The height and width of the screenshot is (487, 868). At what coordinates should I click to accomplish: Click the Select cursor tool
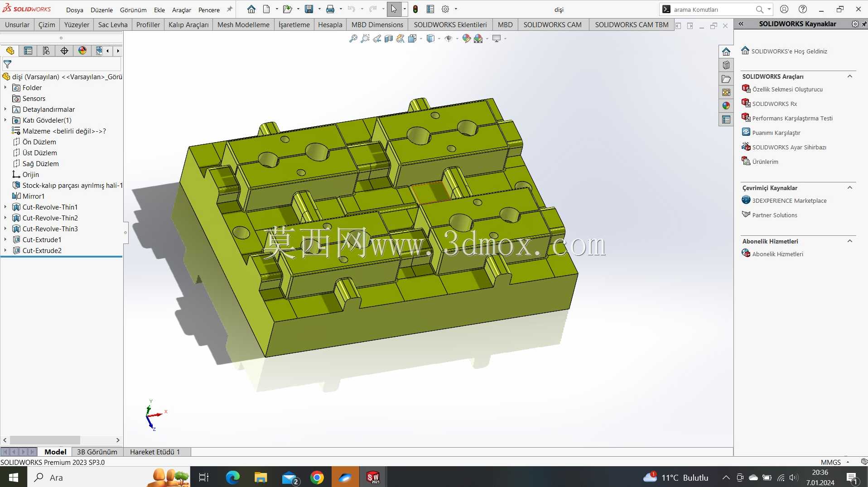click(x=394, y=9)
